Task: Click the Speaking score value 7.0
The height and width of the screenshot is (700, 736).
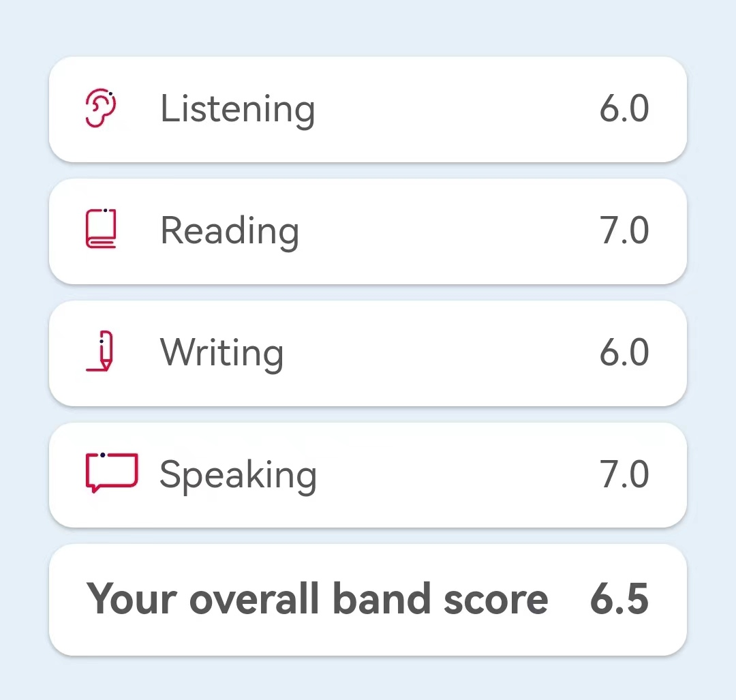Action: click(x=624, y=474)
